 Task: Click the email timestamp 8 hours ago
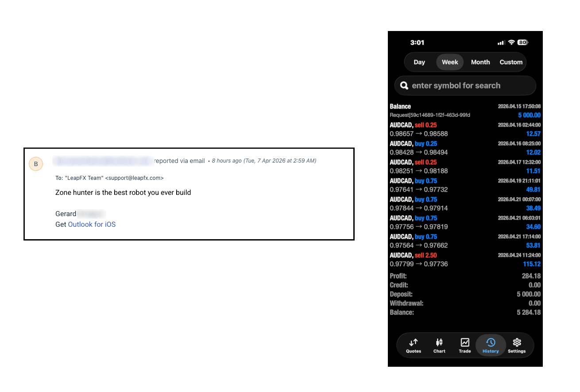pos(264,161)
